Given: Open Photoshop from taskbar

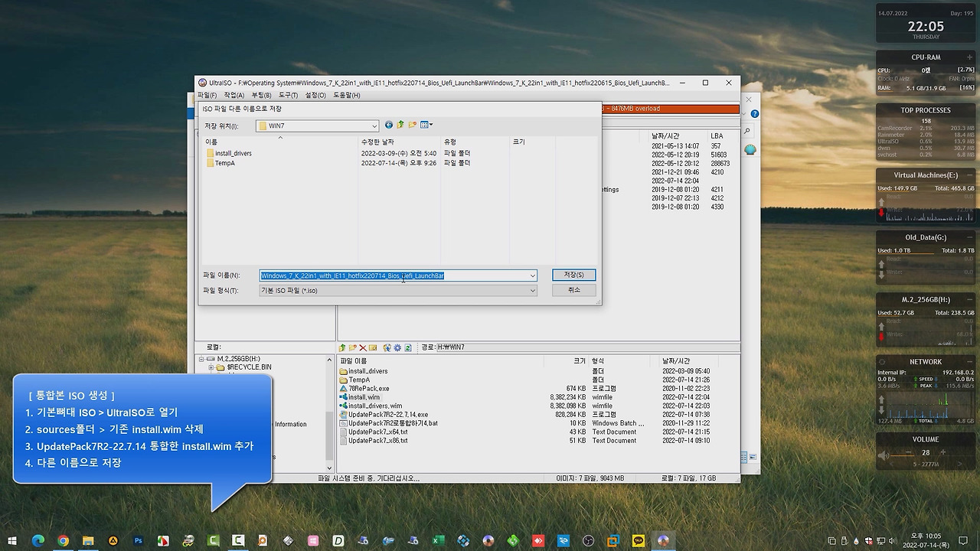Looking at the screenshot, I should tap(138, 540).
